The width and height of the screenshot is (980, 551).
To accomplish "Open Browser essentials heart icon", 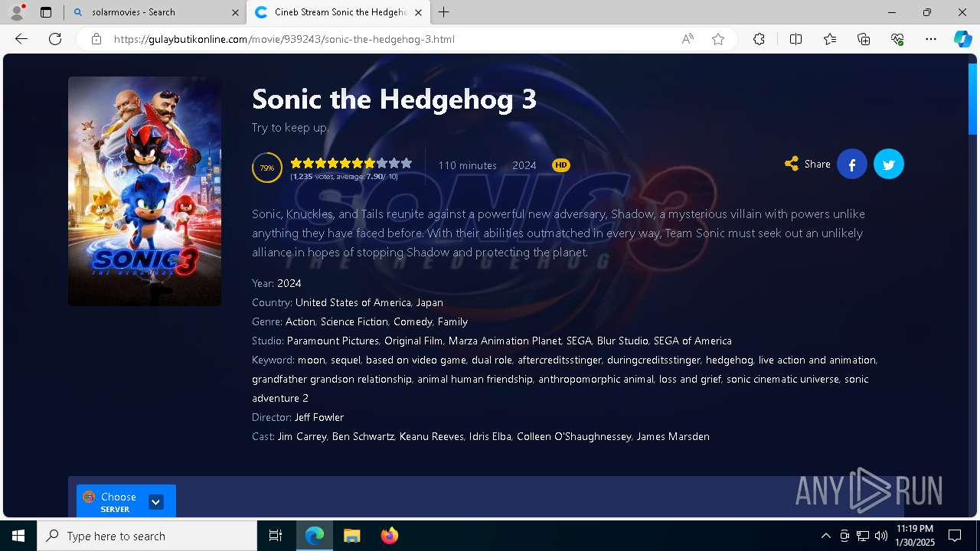I will pyautogui.click(x=897, y=39).
